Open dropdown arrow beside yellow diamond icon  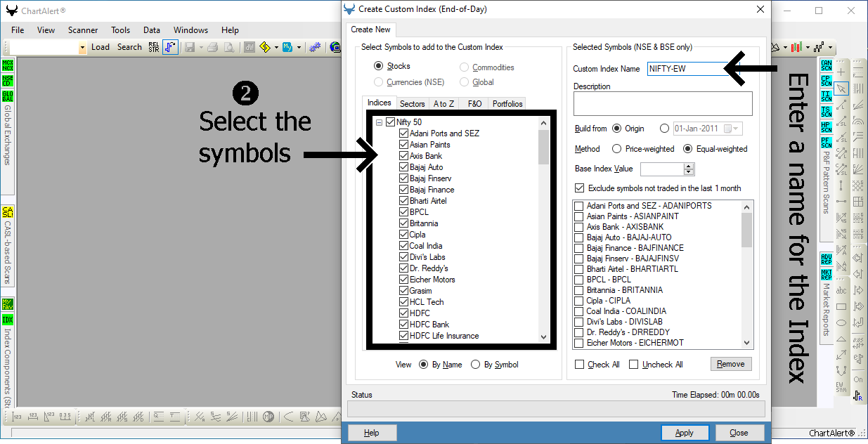point(276,47)
